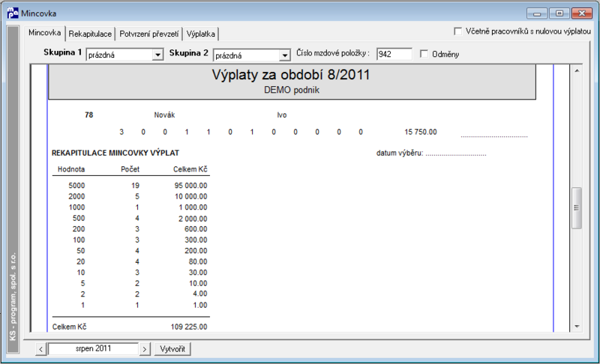The image size is (600, 364).
Task: Click the vertical scrollbar thumb
Action: 577,208
